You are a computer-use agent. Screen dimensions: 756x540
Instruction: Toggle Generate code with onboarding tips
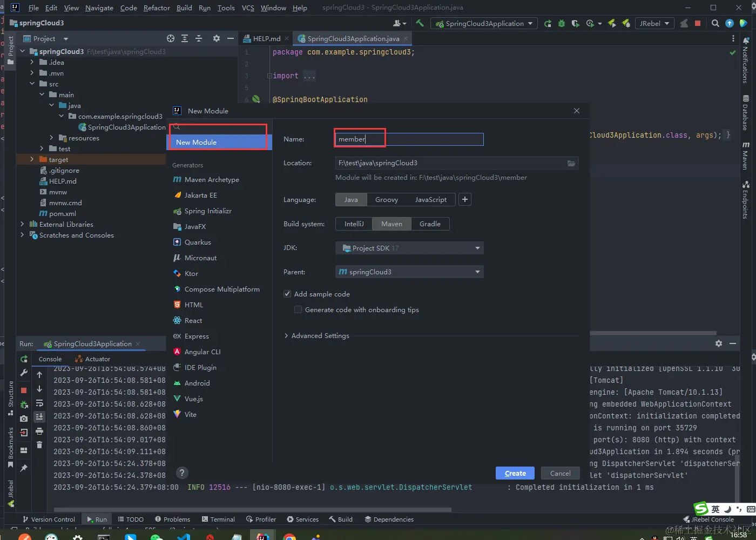click(x=298, y=310)
